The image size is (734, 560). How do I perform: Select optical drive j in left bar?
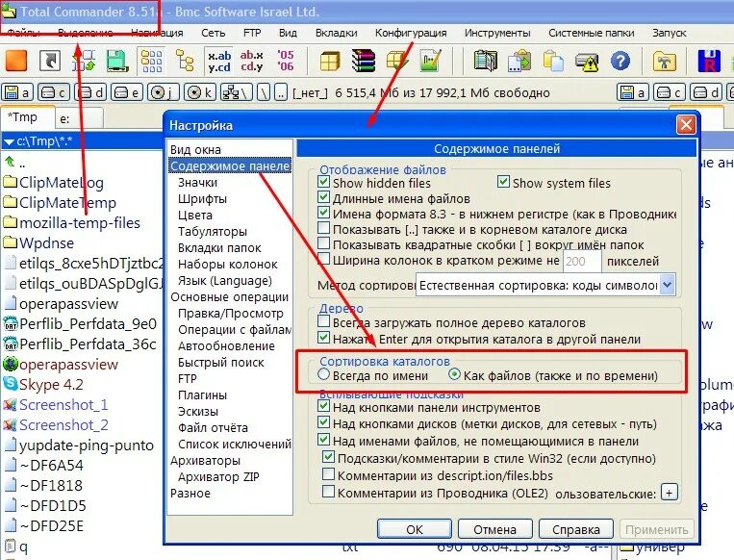tap(163, 92)
